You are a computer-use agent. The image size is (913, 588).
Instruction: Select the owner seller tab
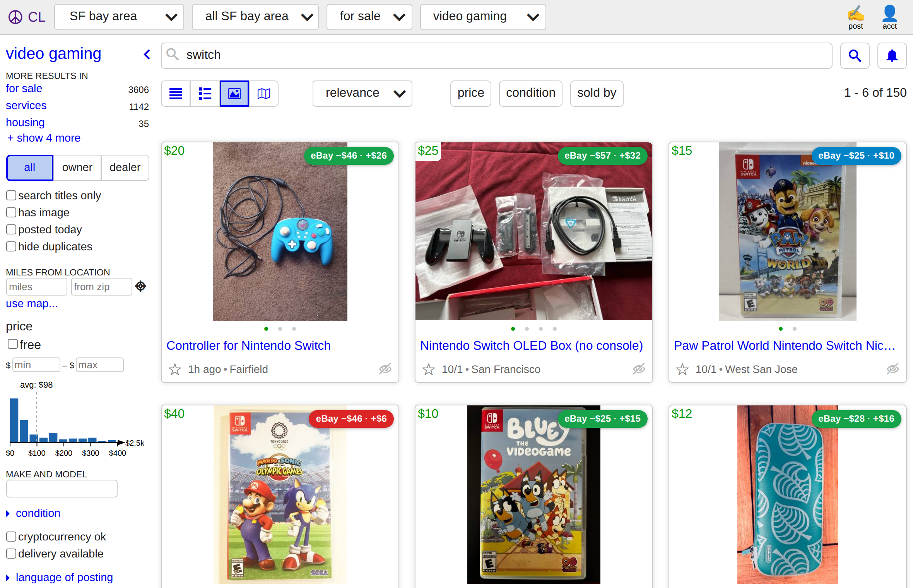pos(77,168)
